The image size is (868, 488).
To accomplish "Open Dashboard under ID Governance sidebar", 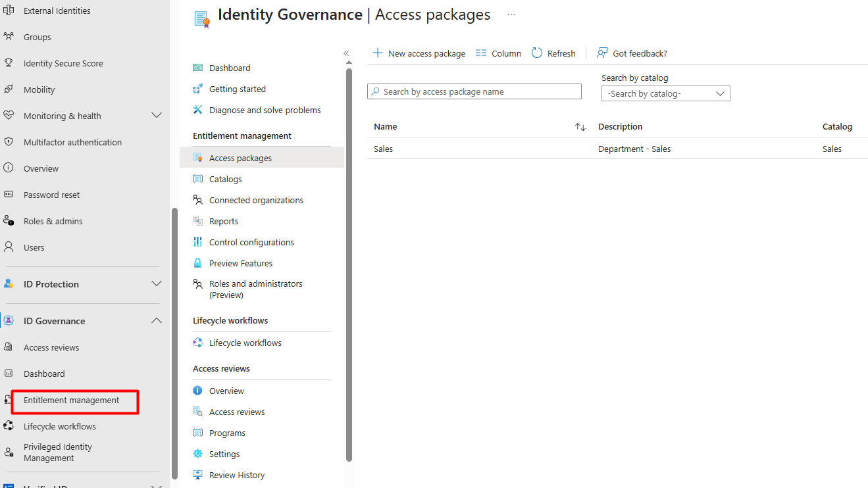I will (44, 374).
